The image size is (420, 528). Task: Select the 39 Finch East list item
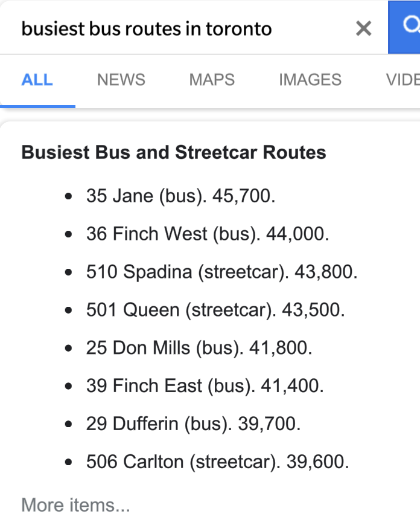pos(205,386)
